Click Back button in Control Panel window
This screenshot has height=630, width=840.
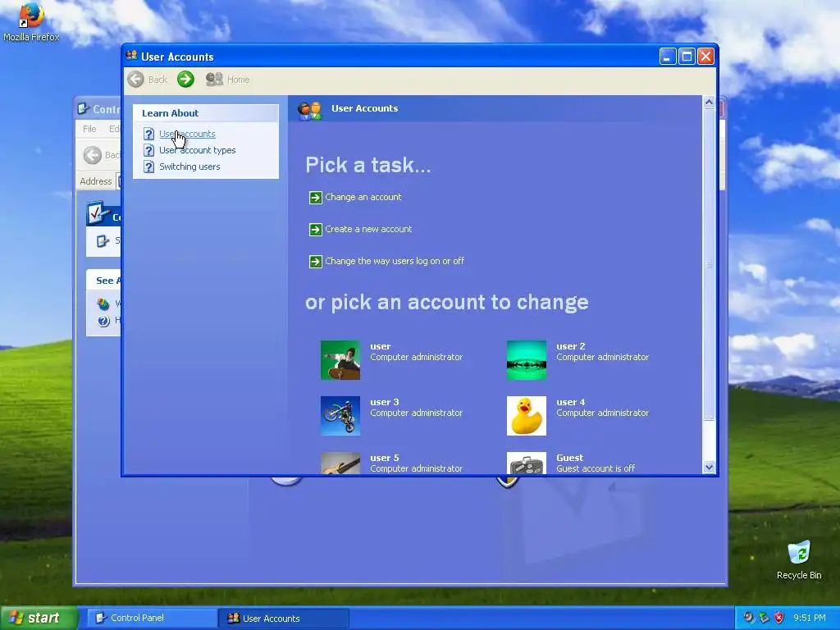(x=101, y=155)
